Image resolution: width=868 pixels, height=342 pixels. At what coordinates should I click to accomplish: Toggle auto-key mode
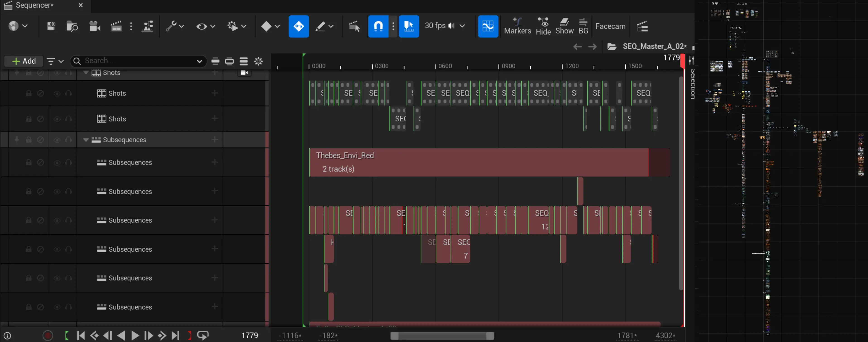tap(299, 26)
